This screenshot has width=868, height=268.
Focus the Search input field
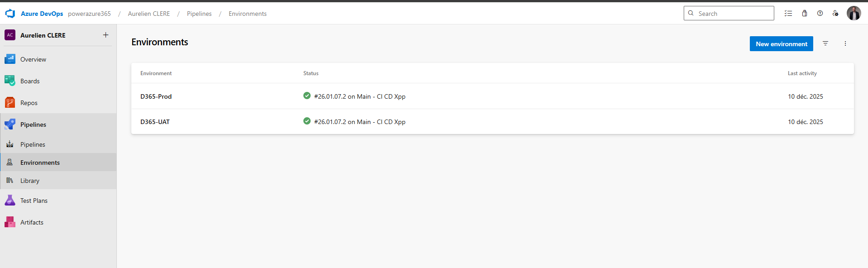(729, 13)
